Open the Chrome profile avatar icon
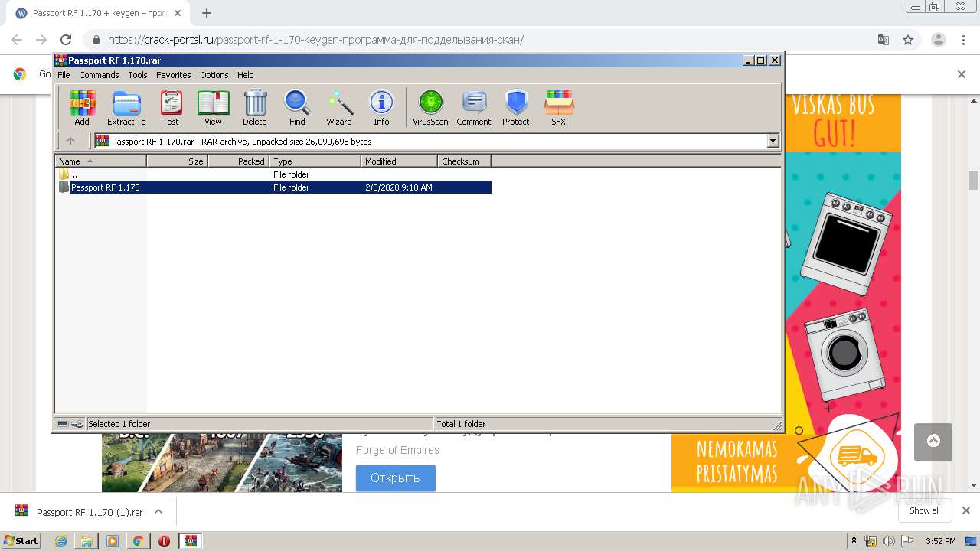The height and width of the screenshot is (551, 980). (939, 40)
